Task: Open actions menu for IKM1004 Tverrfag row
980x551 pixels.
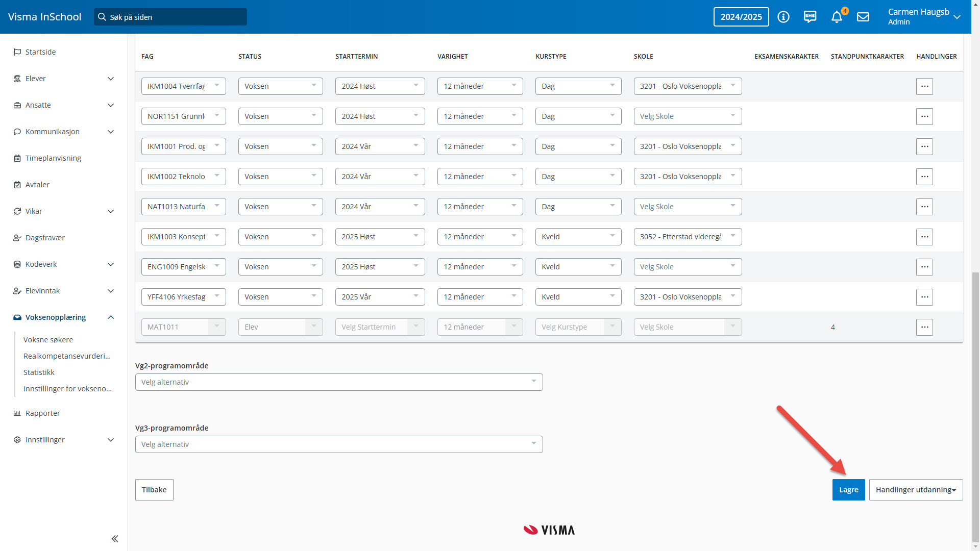Action: click(924, 86)
